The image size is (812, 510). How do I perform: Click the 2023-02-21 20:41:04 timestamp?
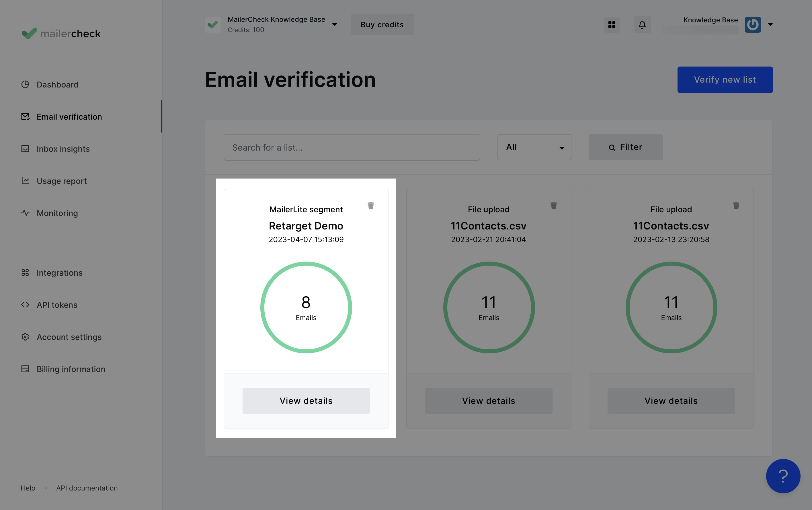[488, 240]
